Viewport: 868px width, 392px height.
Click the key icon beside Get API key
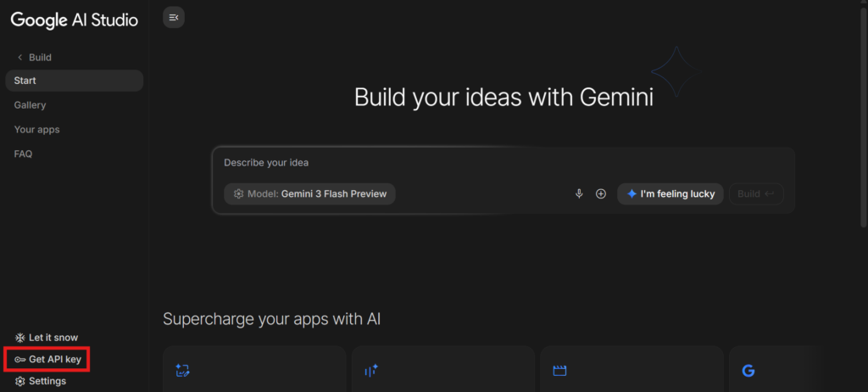19,360
